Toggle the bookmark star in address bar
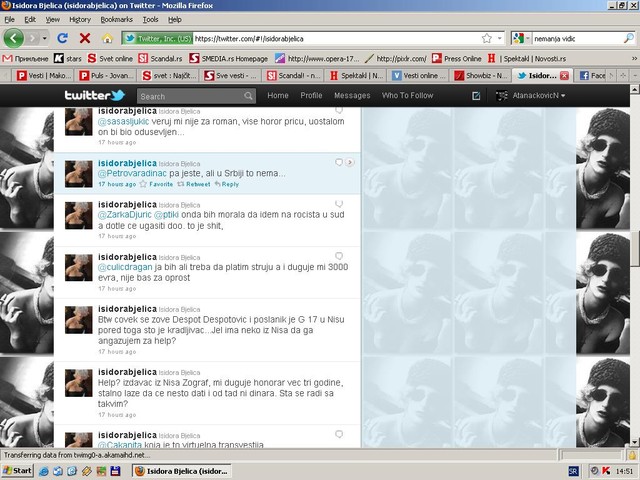Viewport: 640px width, 480px height. pos(486,38)
